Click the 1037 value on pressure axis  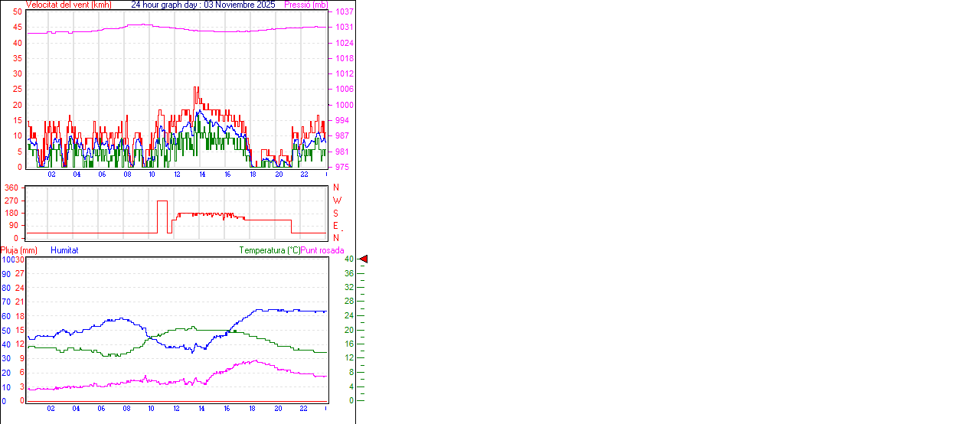[x=344, y=11]
